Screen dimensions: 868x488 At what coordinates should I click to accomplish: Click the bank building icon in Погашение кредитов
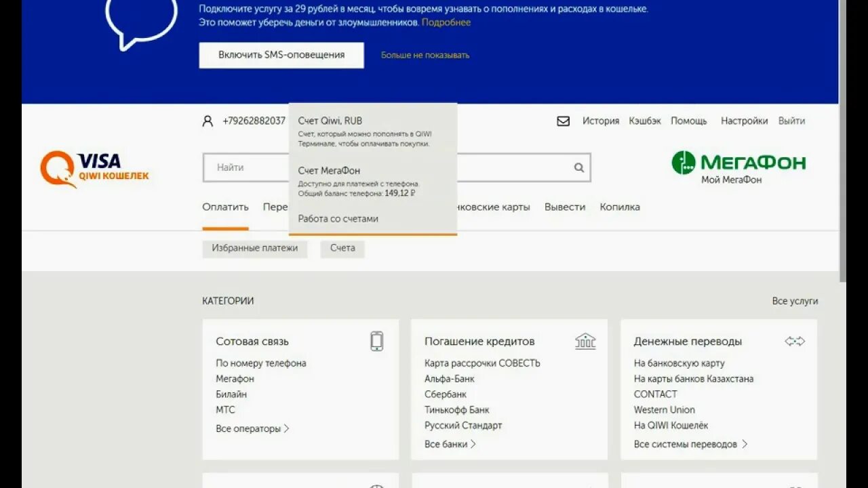(585, 341)
